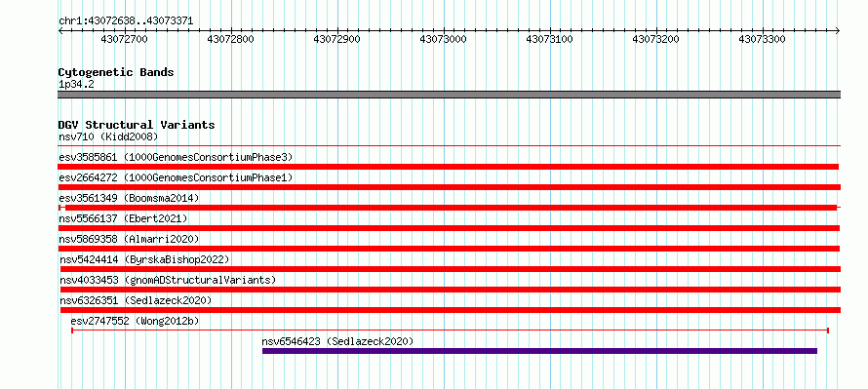This screenshot has width=868, height=389.
Task: Open the Cytogenetic Bands track title
Action: click(116, 72)
